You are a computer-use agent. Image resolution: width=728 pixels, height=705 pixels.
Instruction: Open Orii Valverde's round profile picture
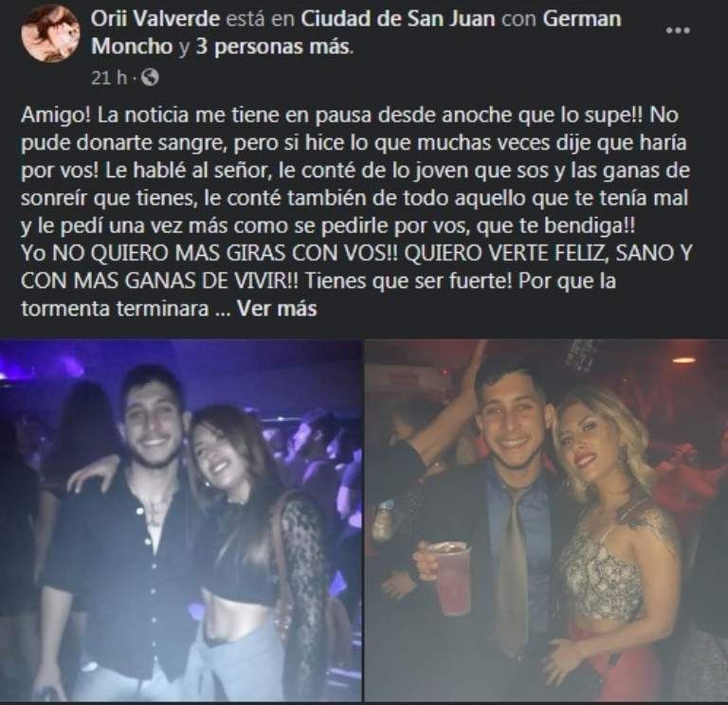[50, 33]
